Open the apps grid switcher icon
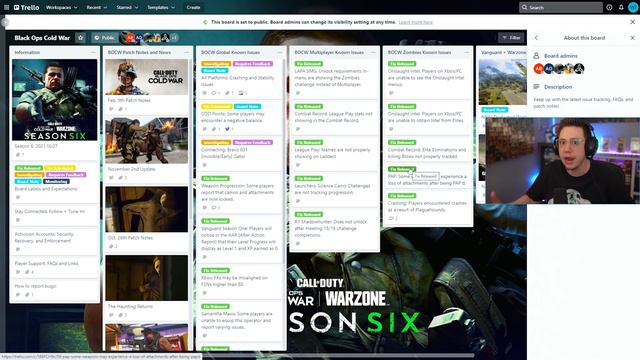Image resolution: width=640 pixels, height=360 pixels. tap(6, 7)
